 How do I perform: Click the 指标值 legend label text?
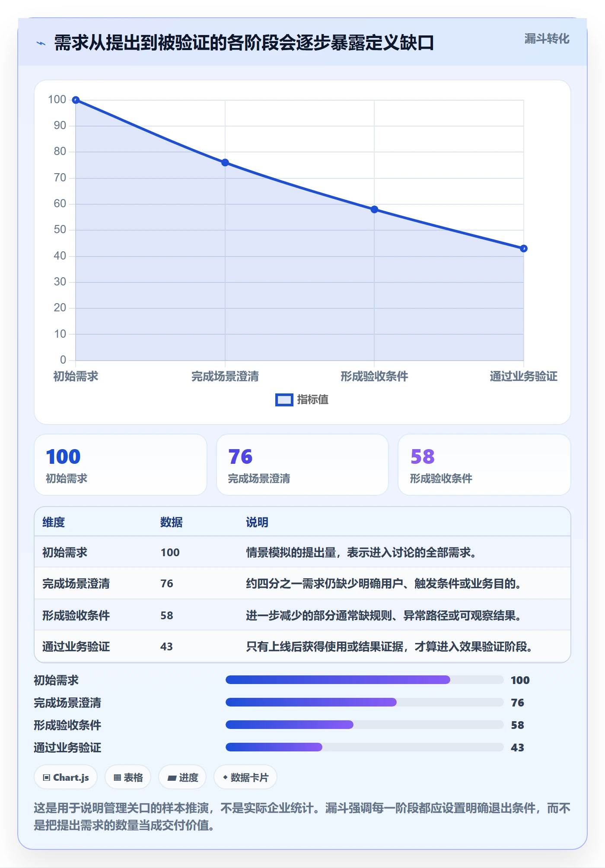(313, 400)
